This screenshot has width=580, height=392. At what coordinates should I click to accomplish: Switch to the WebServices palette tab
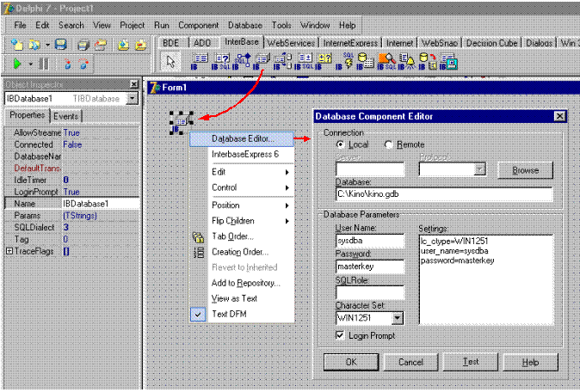[x=291, y=43]
